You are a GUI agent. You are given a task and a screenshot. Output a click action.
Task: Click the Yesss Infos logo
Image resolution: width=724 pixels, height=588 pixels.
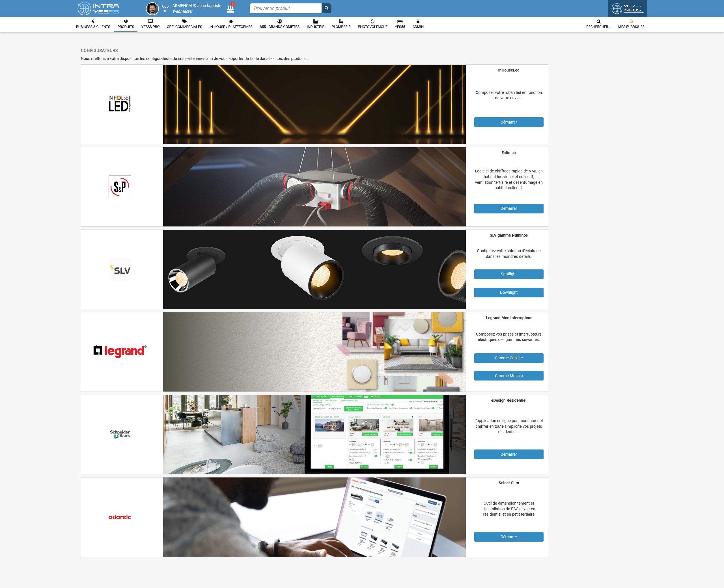point(627,8)
